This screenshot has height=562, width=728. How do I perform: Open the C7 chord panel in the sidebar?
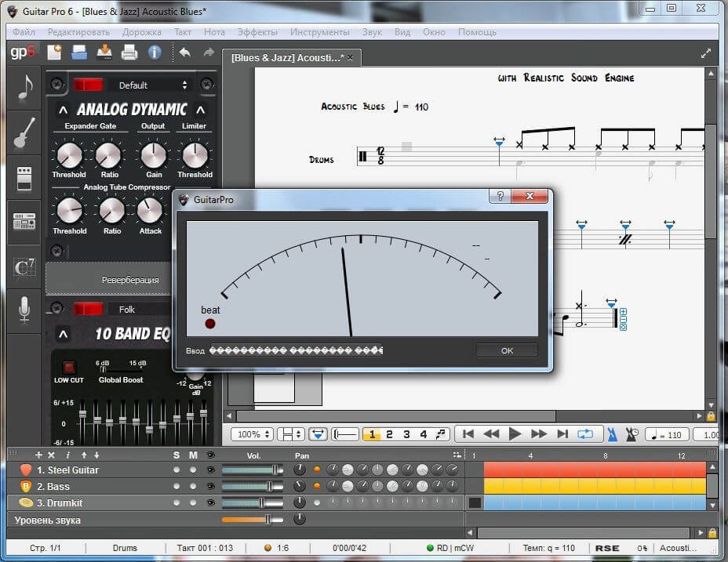click(24, 266)
